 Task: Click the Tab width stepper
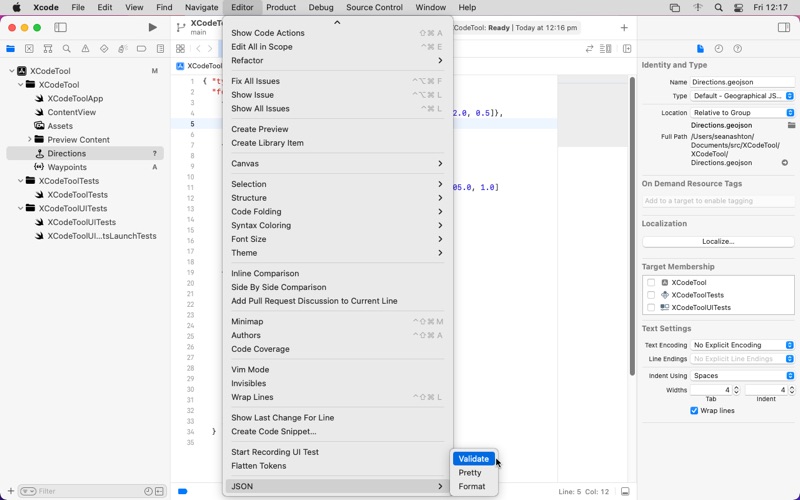pos(736,390)
